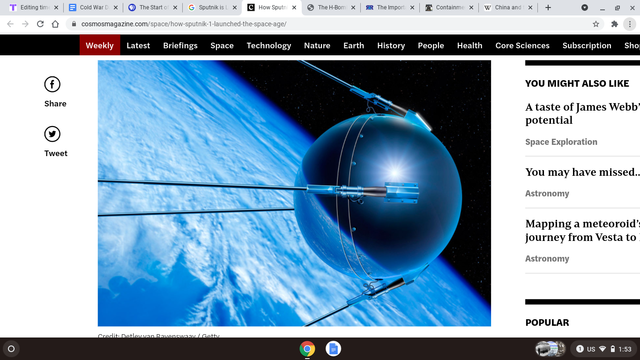640x360 pixels.
Task: Open the Space nav section
Action: pyautogui.click(x=222, y=45)
